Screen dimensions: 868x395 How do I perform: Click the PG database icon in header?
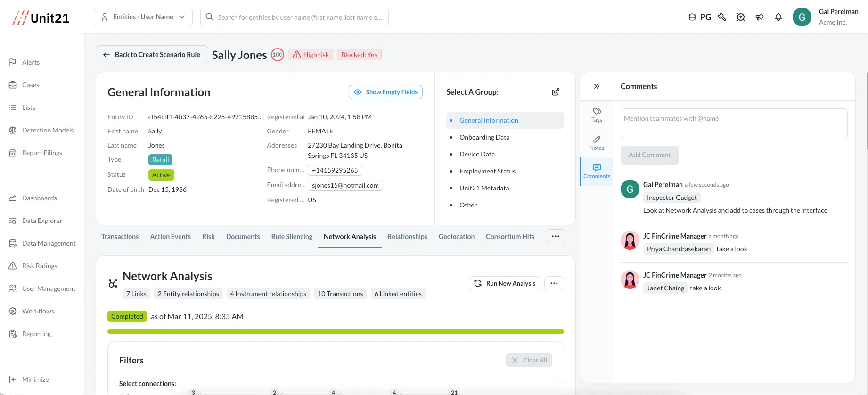click(x=692, y=17)
